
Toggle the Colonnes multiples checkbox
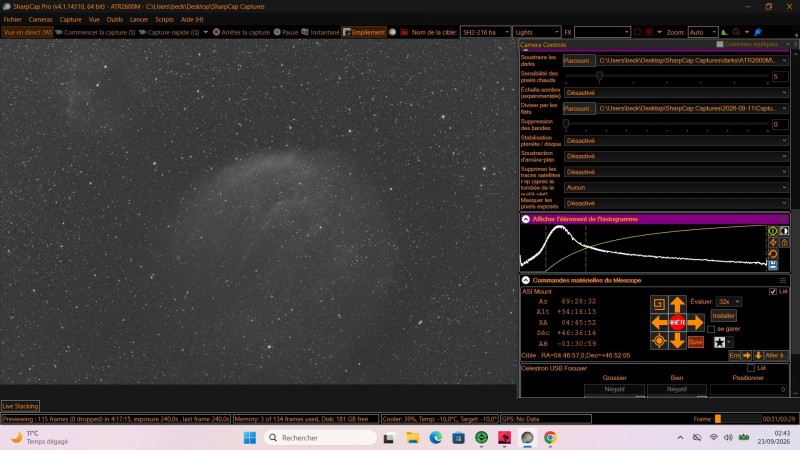pyautogui.click(x=720, y=44)
